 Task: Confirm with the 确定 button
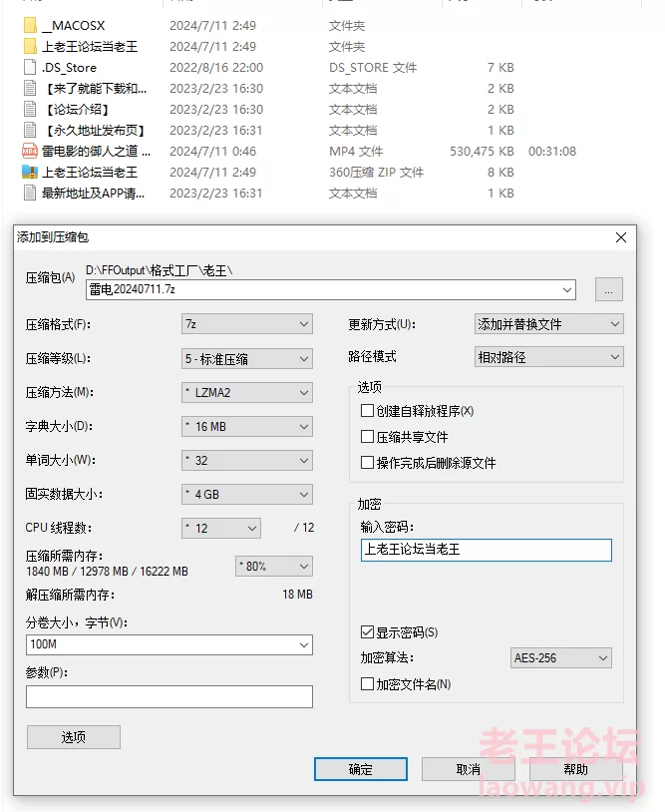click(x=361, y=769)
